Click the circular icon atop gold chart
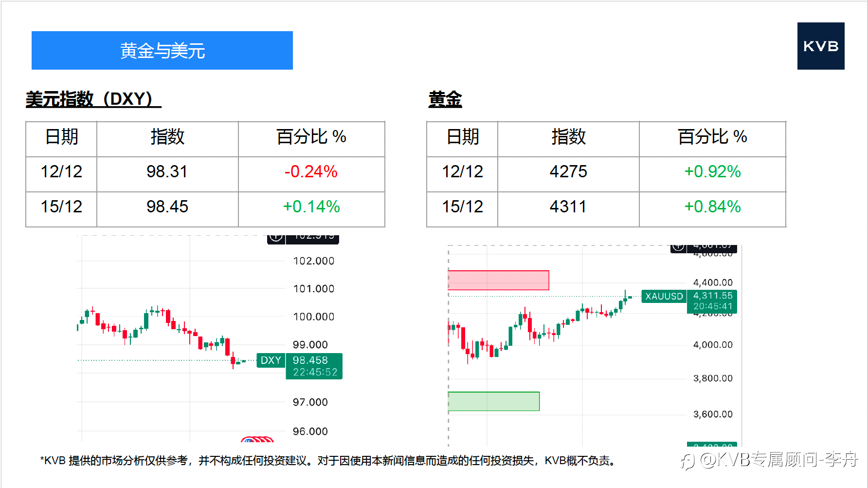This screenshot has width=868, height=488. tap(678, 247)
